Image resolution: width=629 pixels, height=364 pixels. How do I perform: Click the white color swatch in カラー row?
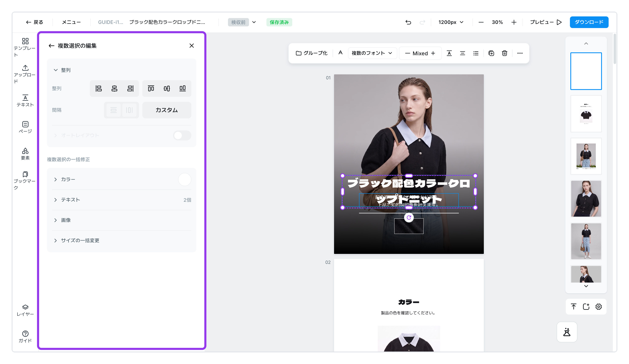pos(184,180)
